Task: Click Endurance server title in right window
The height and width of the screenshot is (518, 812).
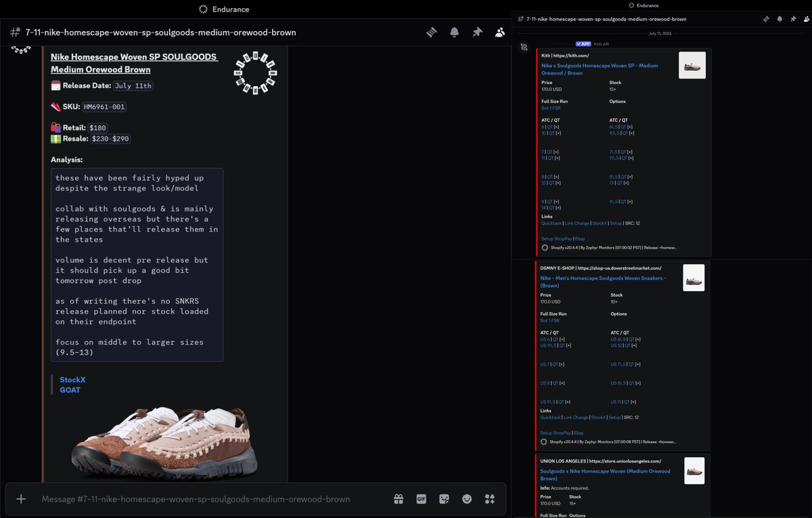Action: pyautogui.click(x=647, y=5)
